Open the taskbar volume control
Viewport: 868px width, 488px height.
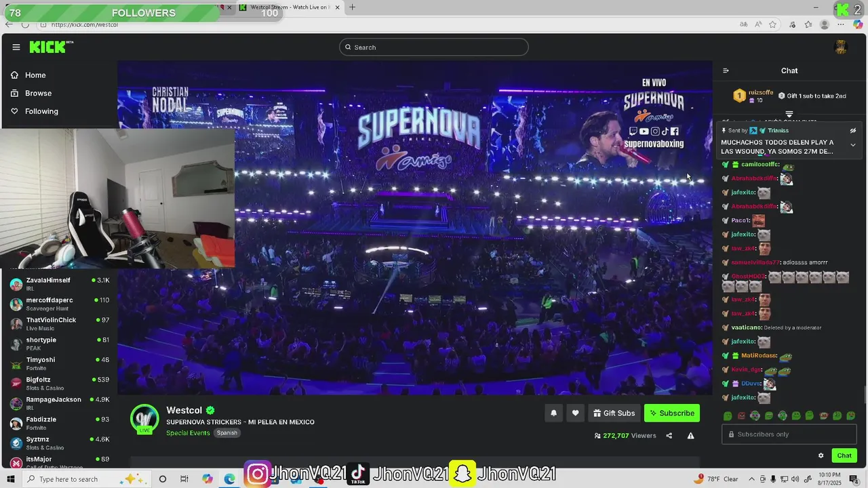tap(794, 479)
